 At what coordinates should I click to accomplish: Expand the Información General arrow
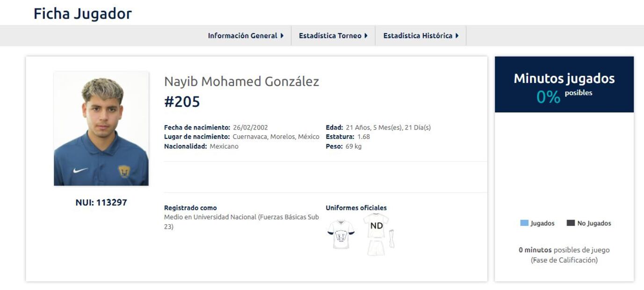coord(282,36)
